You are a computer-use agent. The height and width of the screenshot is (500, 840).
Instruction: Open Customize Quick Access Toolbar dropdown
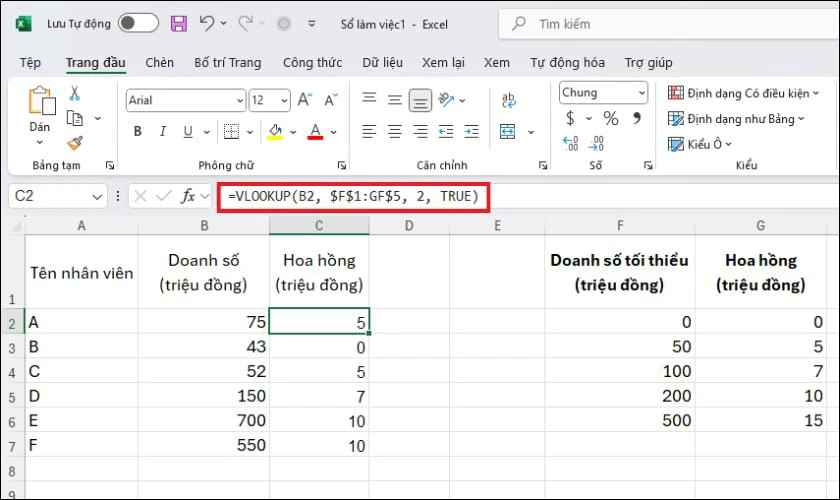(x=312, y=24)
